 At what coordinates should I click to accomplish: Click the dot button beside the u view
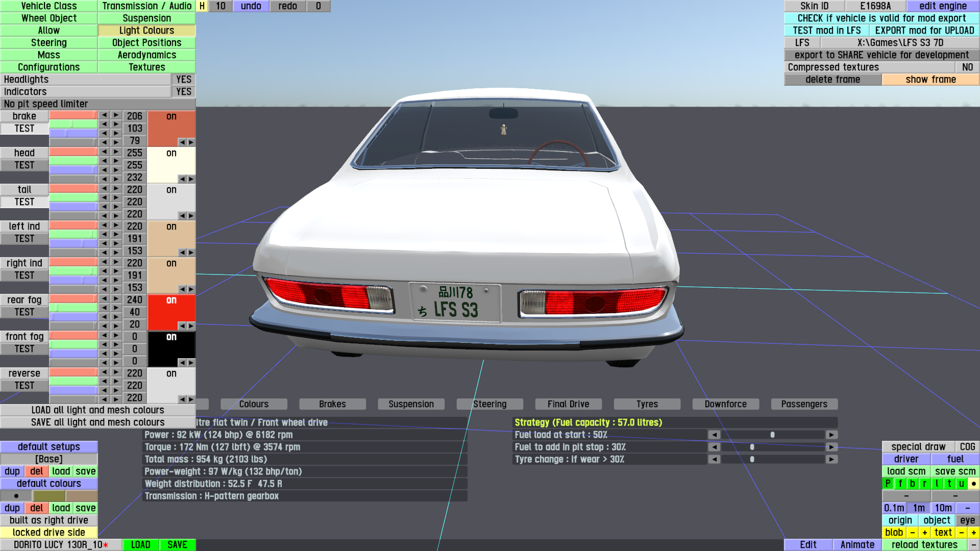click(x=974, y=484)
